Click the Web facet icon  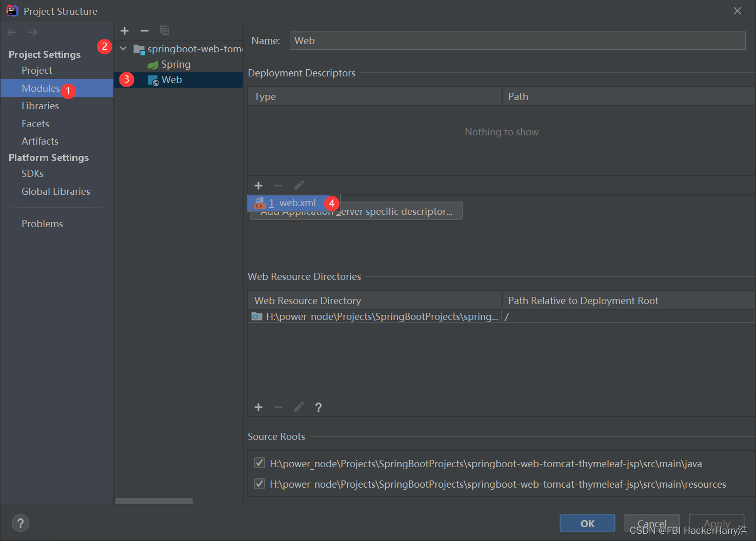tap(153, 80)
